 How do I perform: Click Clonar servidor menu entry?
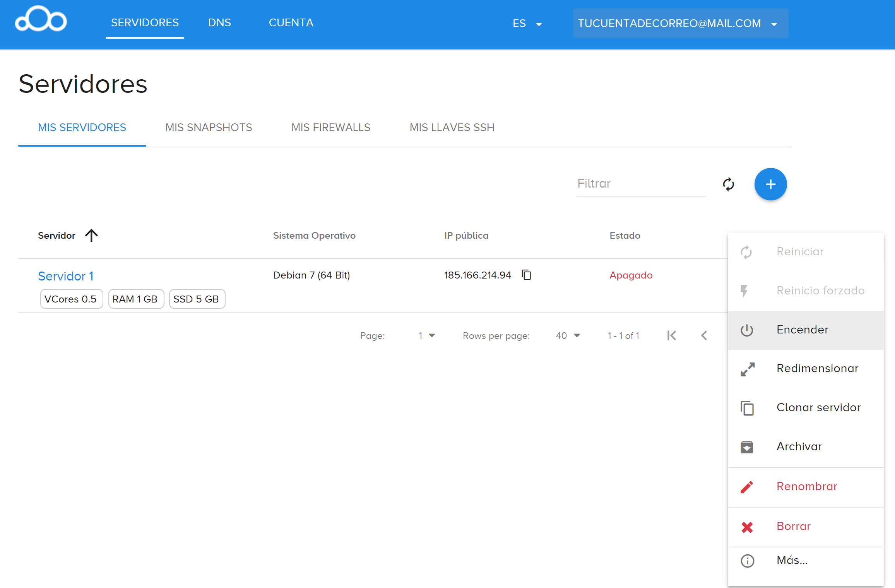(x=806, y=408)
